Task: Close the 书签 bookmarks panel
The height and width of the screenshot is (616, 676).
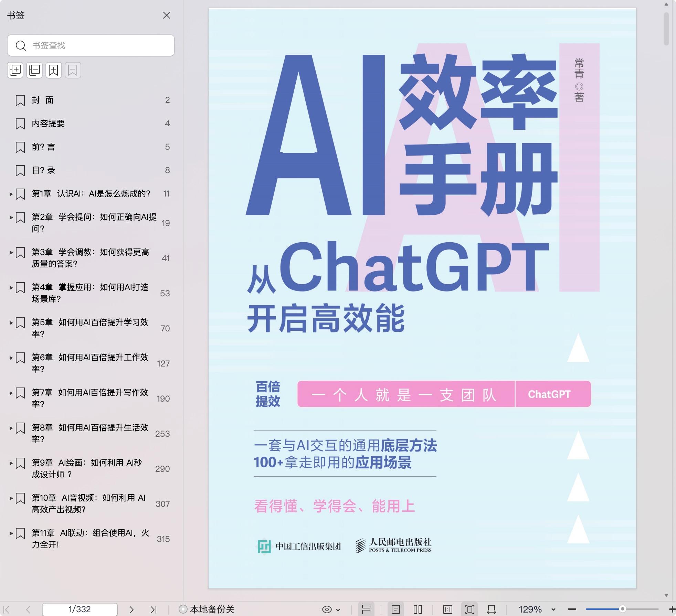Action: pyautogui.click(x=167, y=15)
